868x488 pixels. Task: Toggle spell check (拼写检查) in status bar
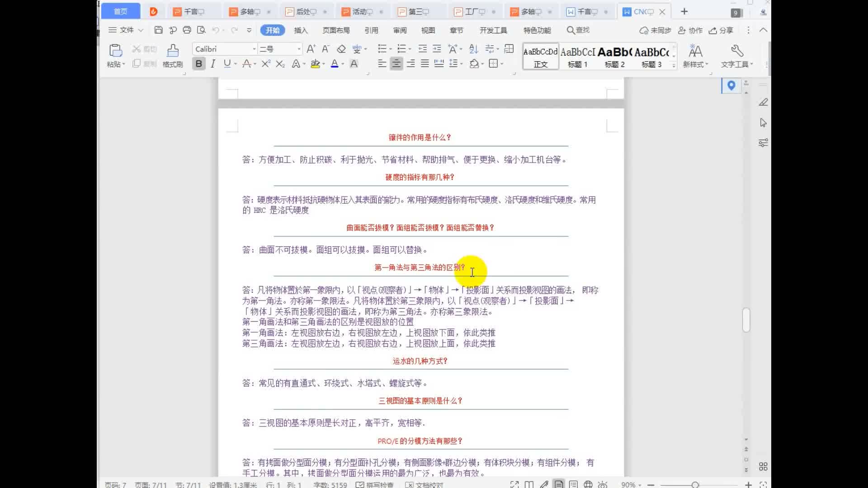pyautogui.click(x=375, y=484)
